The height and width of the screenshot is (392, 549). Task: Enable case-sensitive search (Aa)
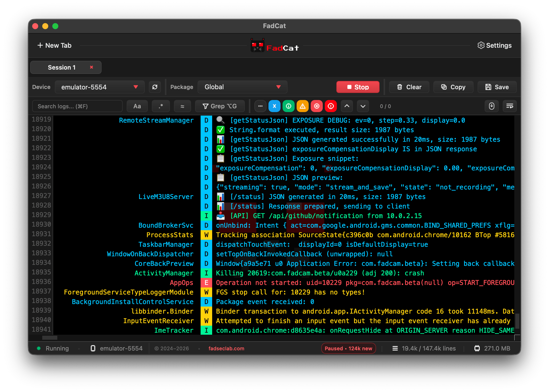137,106
